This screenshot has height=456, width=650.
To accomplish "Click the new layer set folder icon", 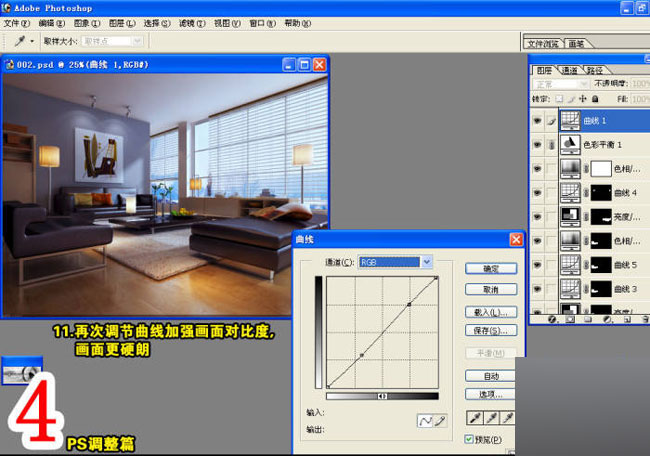I will pos(588,319).
